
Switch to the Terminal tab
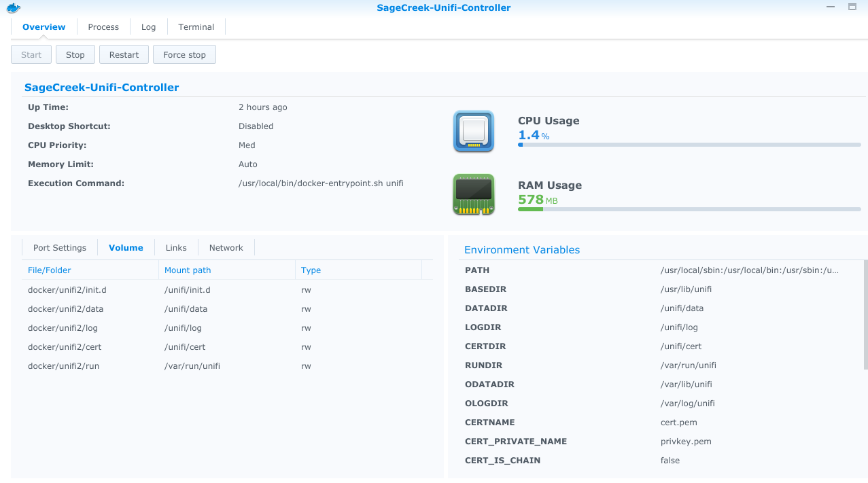[196, 26]
